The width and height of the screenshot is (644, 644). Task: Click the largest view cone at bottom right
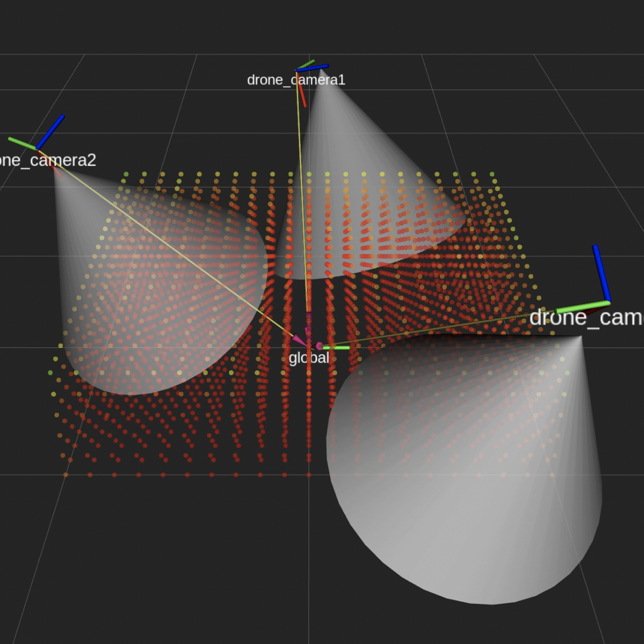pos(467,467)
